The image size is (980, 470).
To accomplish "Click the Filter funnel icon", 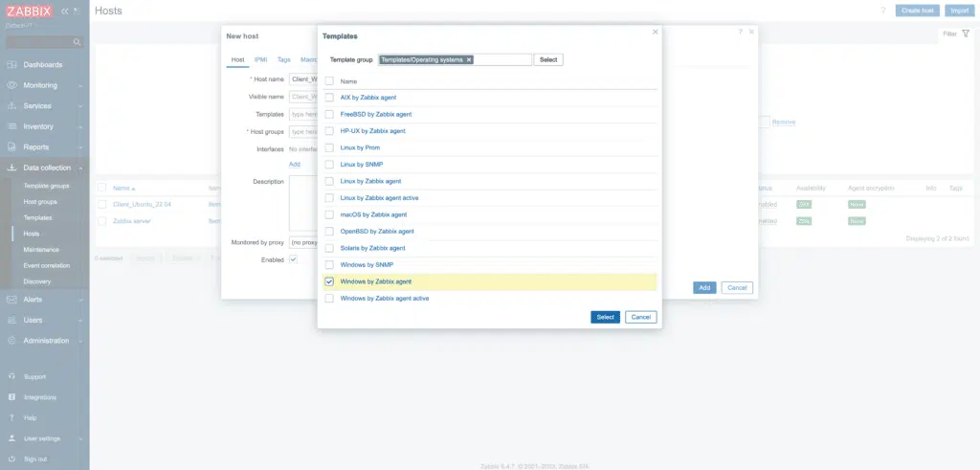I will [966, 34].
